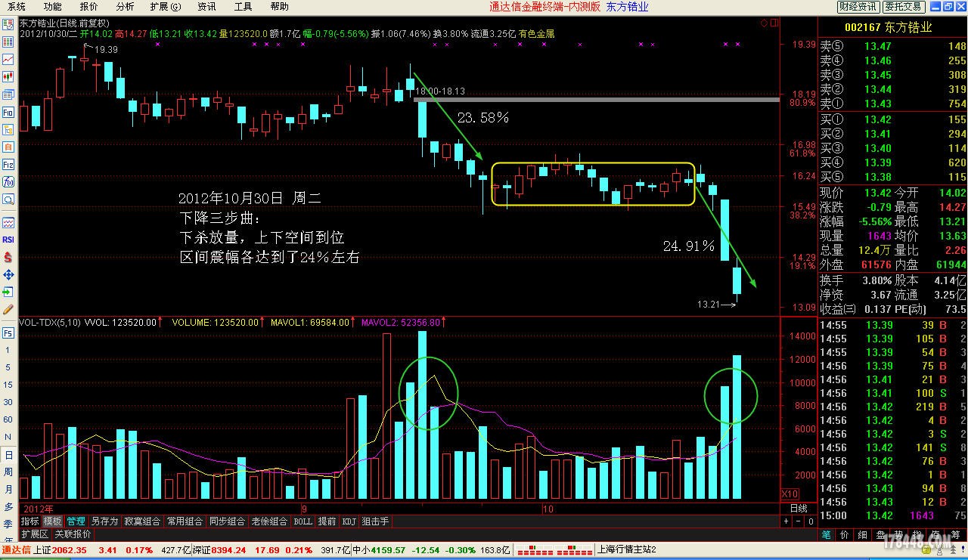Click the RSI indicator icon in sidebar
The height and width of the screenshot is (560, 968).
[x=8, y=240]
